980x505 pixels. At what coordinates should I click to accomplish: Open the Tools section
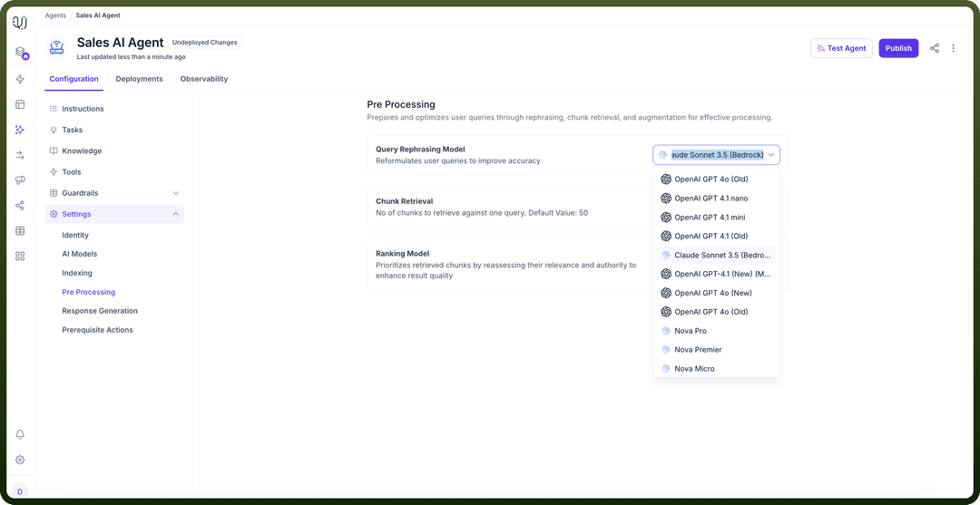click(114, 171)
